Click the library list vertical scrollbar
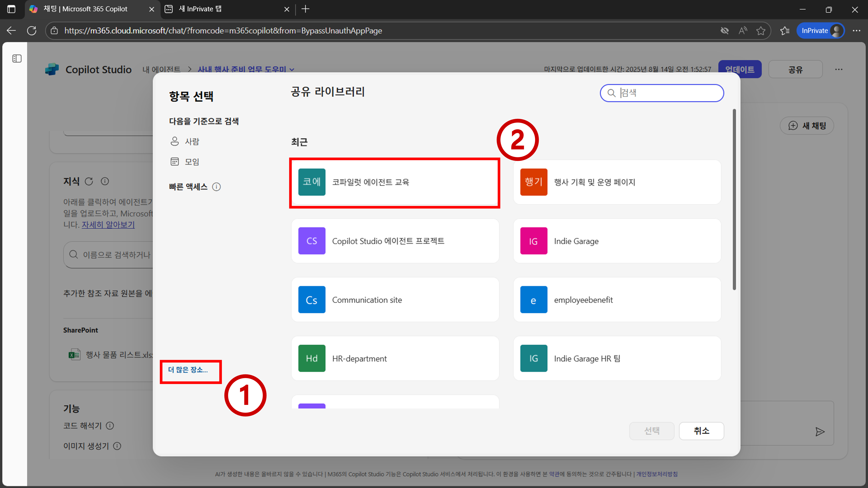 click(734, 199)
